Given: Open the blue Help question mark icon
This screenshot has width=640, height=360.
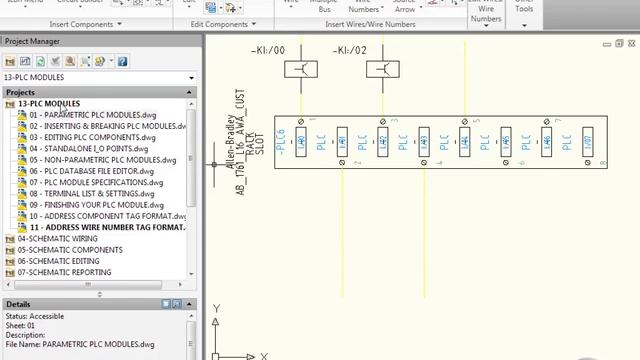Looking at the screenshot, I should click(122, 62).
